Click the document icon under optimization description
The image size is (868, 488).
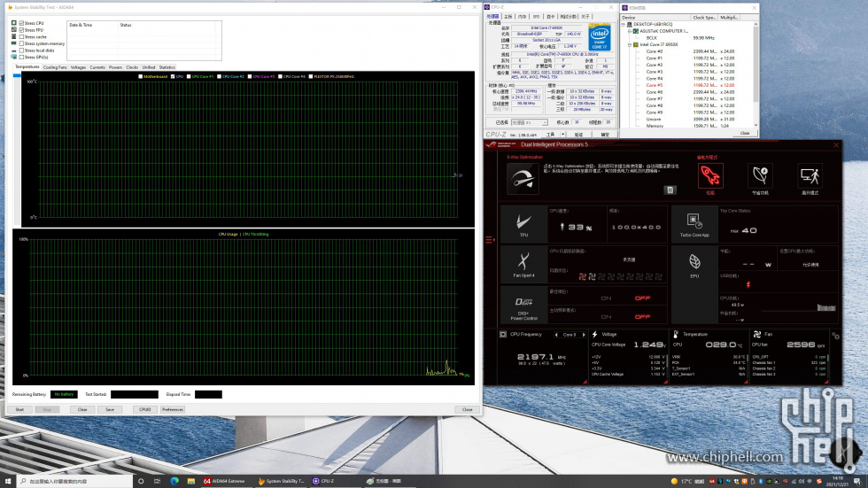pos(670,190)
